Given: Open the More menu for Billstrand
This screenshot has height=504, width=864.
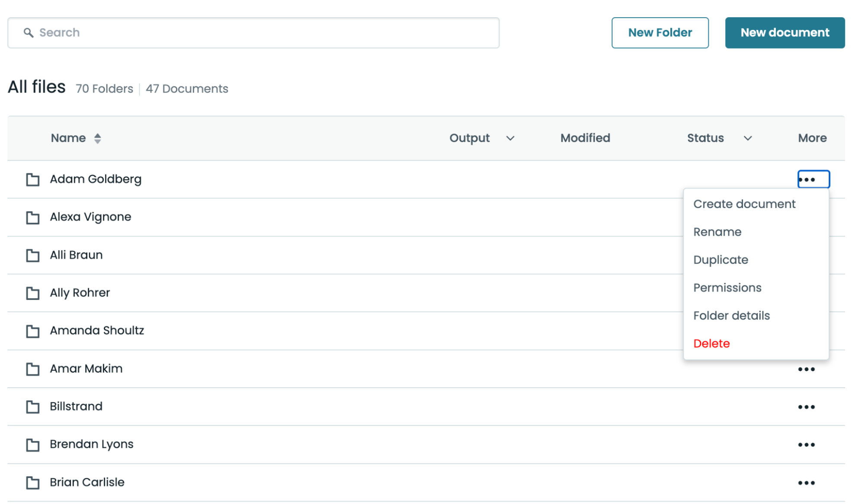Looking at the screenshot, I should click(807, 407).
